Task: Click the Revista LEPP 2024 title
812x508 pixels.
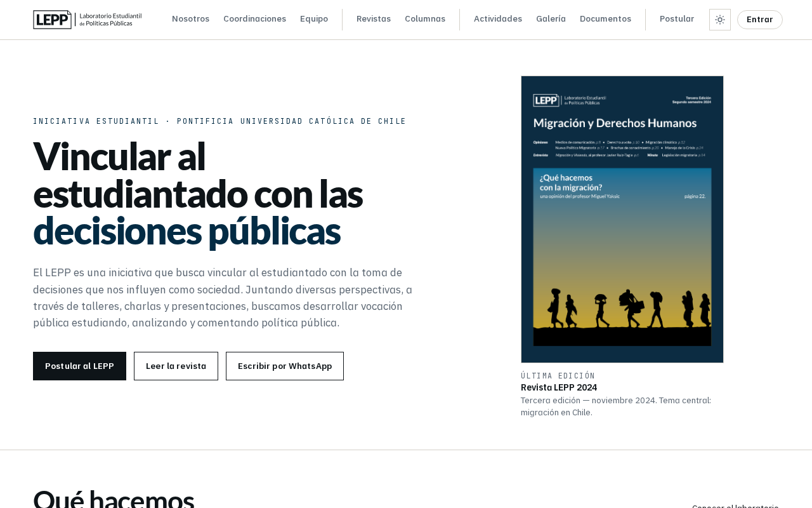Action: pos(559,387)
